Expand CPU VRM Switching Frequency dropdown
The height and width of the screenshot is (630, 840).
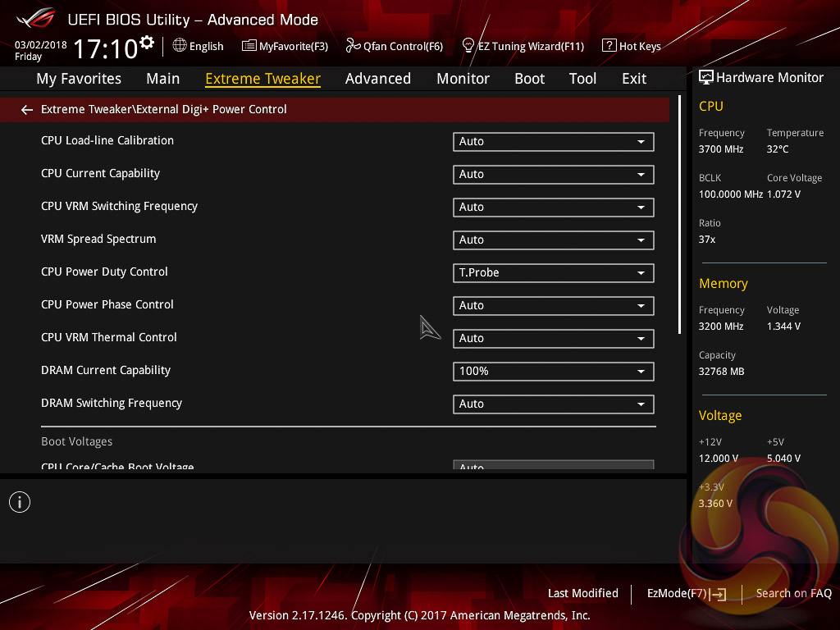point(554,208)
